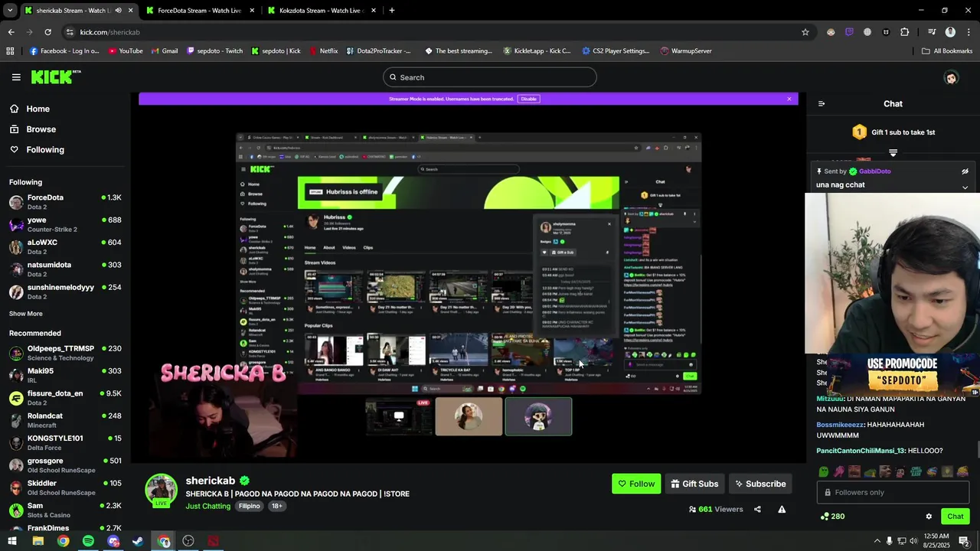This screenshot has width=980, height=551.
Task: Click the Filipino language tag
Action: pyautogui.click(x=249, y=507)
